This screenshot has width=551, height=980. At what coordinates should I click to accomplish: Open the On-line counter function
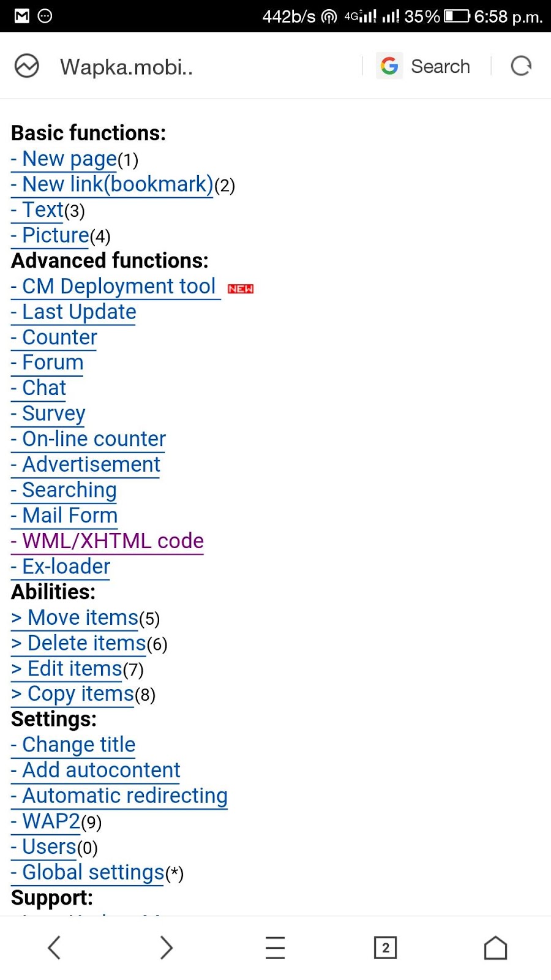coord(87,439)
